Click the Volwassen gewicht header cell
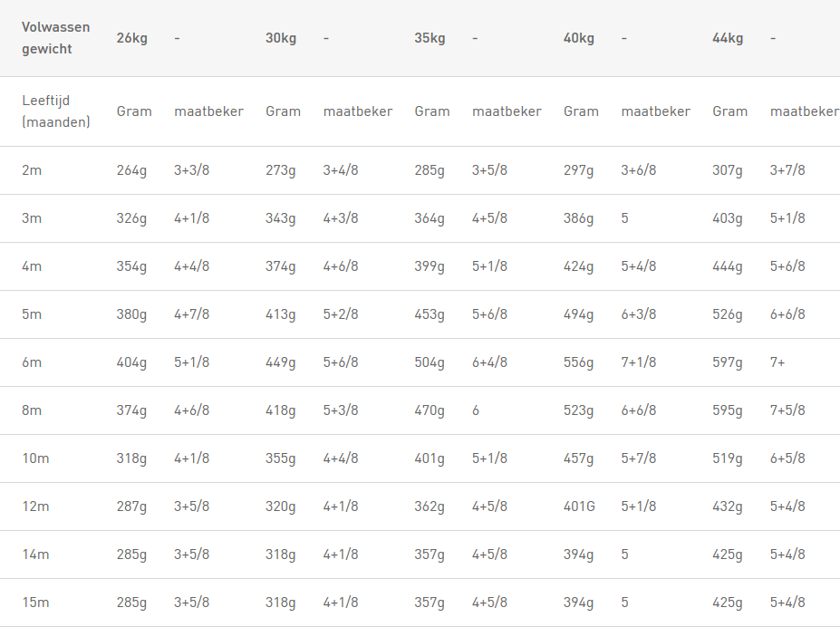Screen dimensions: 840x627 pos(55,38)
